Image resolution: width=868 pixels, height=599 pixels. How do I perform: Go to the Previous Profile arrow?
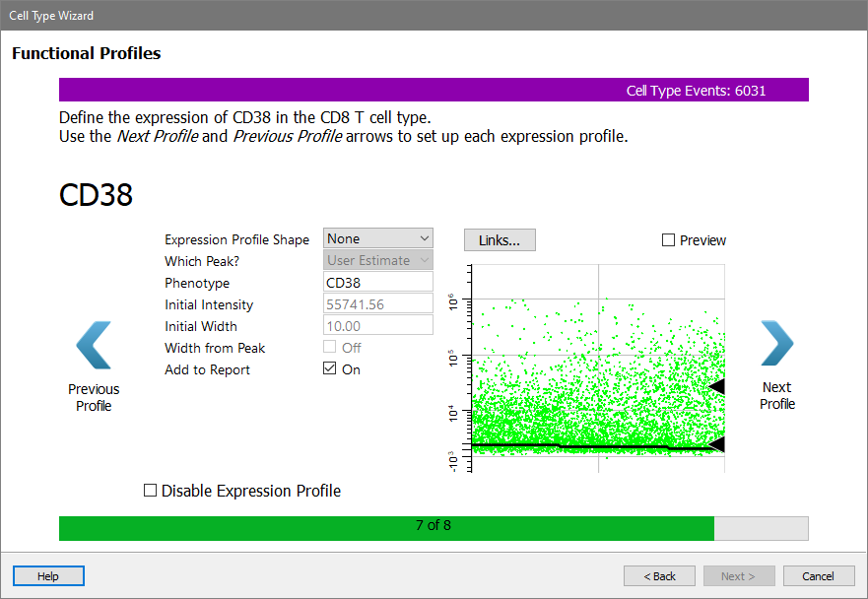pyautogui.click(x=94, y=346)
